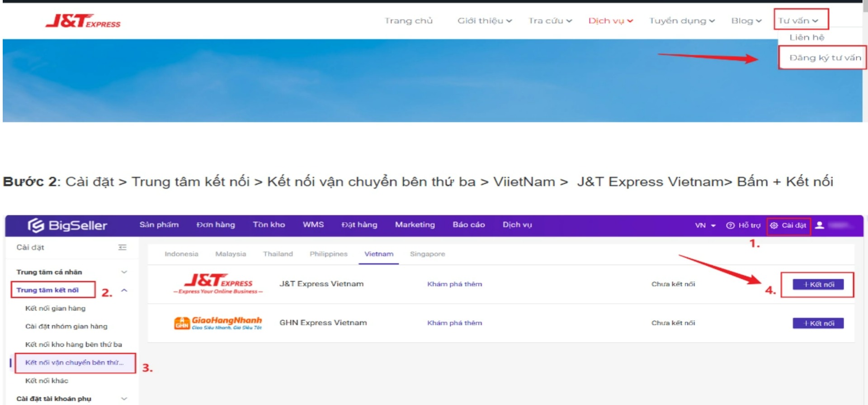
Task: Click Chưa kết nối status of J&T row
Action: 673,284
